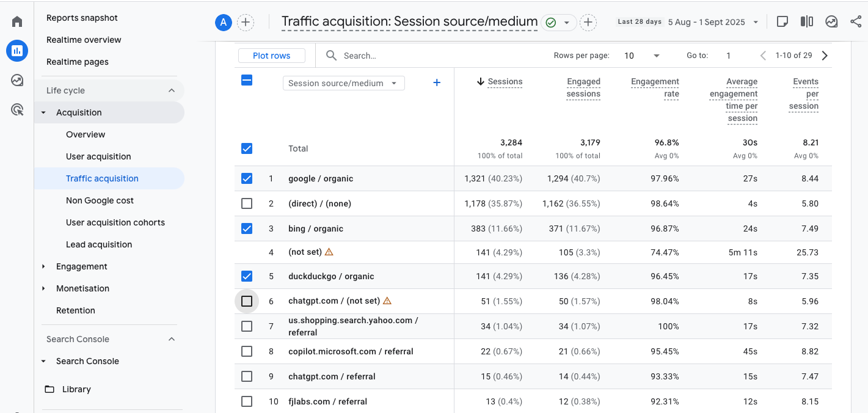Image resolution: width=868 pixels, height=413 pixels.
Task: Enable the checkbox on the (direct) / (none) row
Action: (247, 203)
